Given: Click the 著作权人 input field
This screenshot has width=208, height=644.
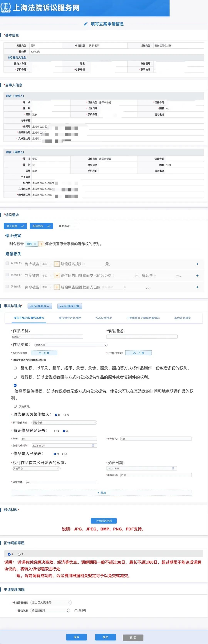Looking at the screenshot, I should 156,439.
